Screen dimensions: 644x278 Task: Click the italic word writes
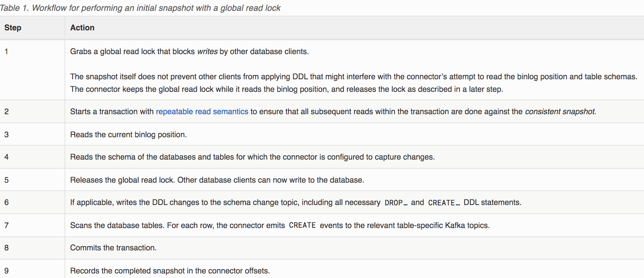click(208, 51)
